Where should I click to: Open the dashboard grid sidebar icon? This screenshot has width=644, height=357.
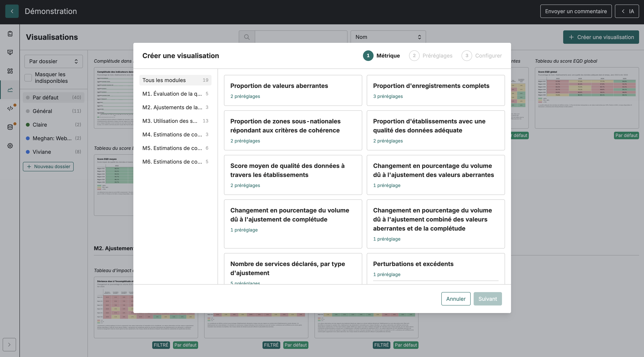10,71
